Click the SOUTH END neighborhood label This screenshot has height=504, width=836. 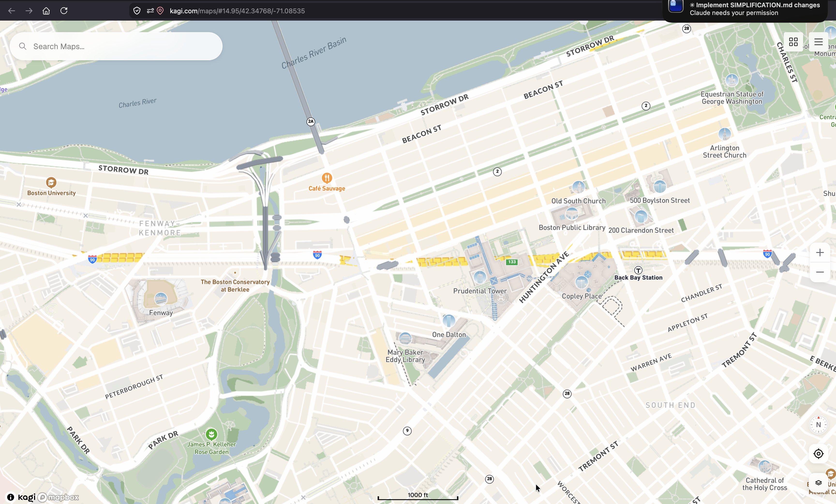pyautogui.click(x=671, y=405)
